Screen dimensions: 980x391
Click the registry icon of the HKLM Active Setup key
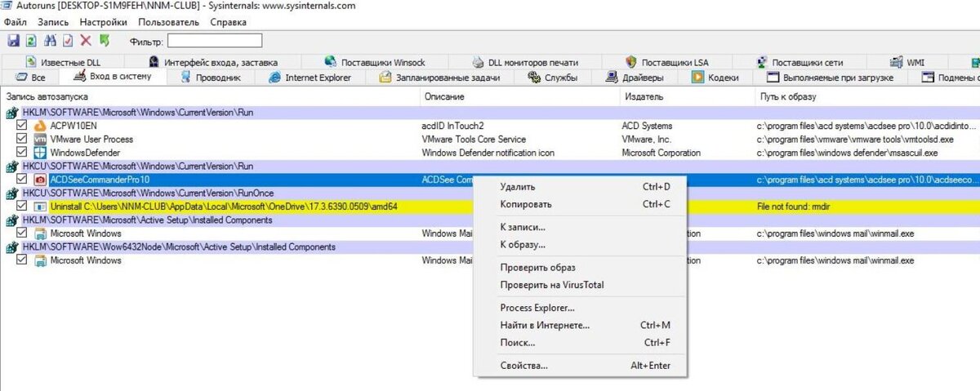(12, 220)
